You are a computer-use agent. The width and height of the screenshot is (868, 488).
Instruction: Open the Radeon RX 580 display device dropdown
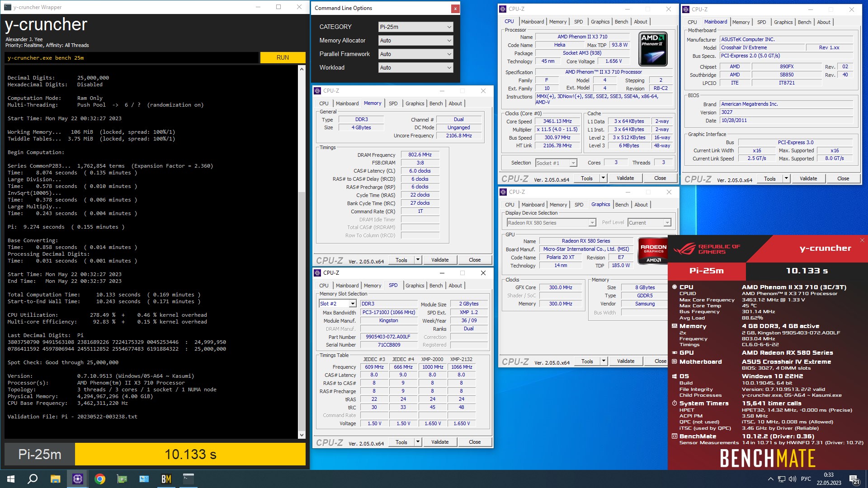tap(552, 223)
